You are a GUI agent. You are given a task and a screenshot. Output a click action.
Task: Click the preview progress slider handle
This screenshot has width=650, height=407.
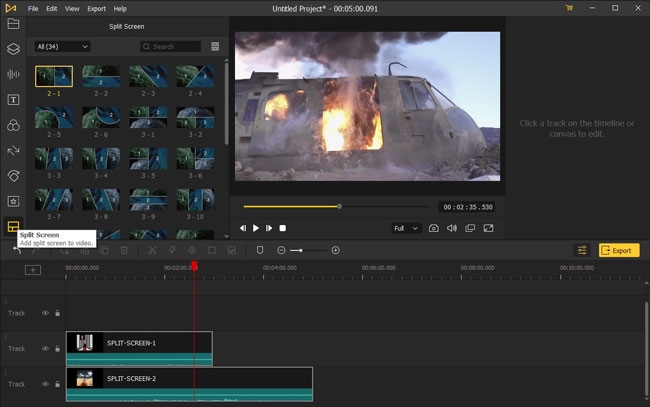tap(340, 206)
